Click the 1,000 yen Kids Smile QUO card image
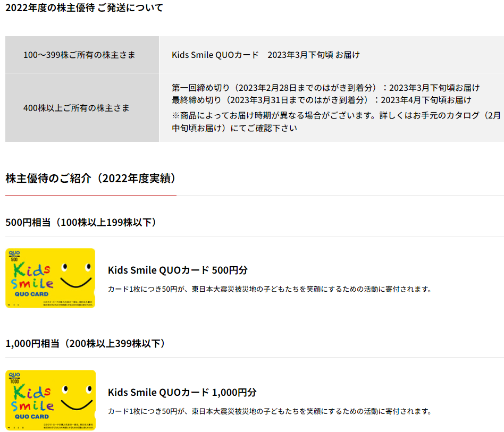The image size is (504, 432). [51, 400]
